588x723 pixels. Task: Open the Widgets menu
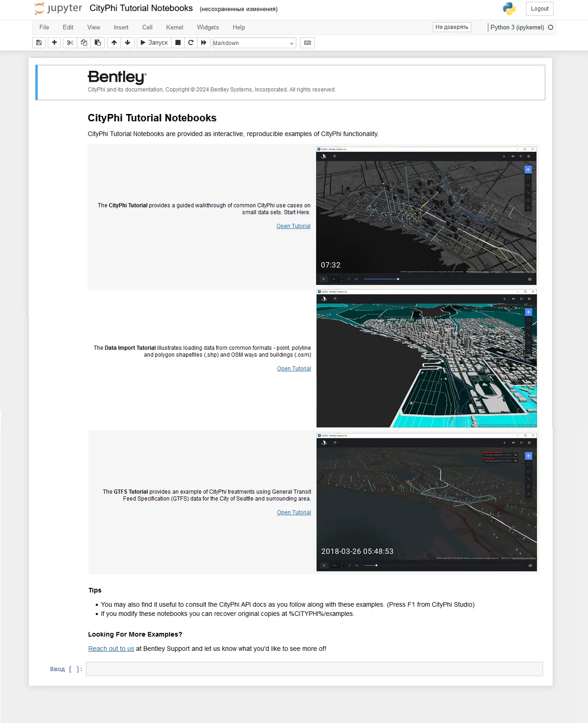[x=208, y=27]
